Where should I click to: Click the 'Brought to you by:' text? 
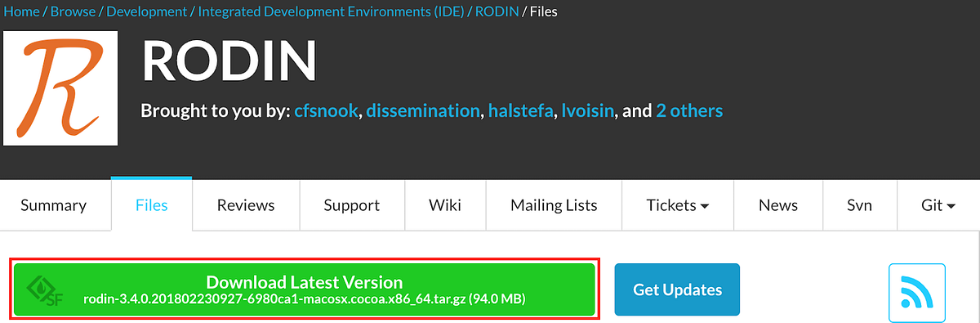(x=216, y=111)
